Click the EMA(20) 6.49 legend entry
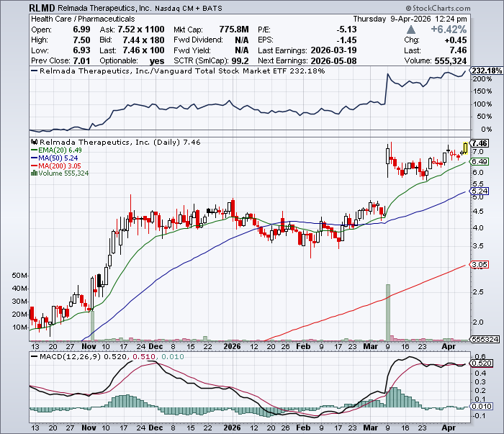This screenshot has height=434, width=504. pyautogui.click(x=56, y=150)
